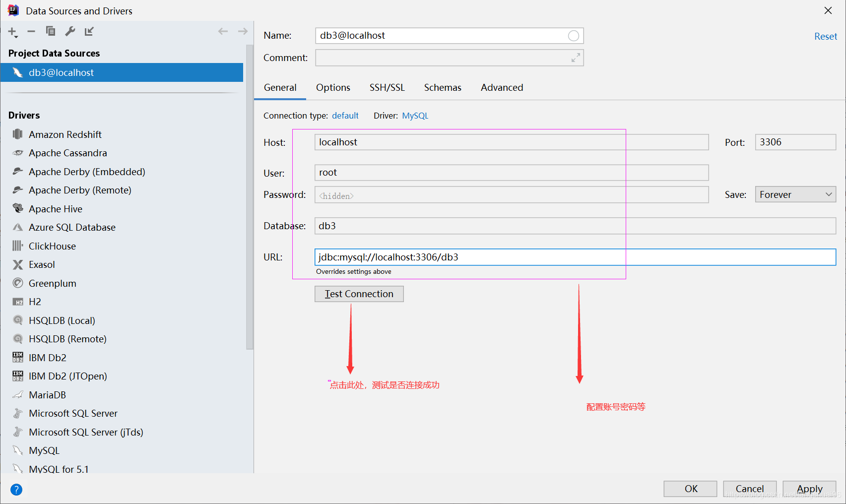Viewport: 846px width, 504px height.
Task: Click into the URL field jdbc:mysql
Action: click(x=575, y=257)
